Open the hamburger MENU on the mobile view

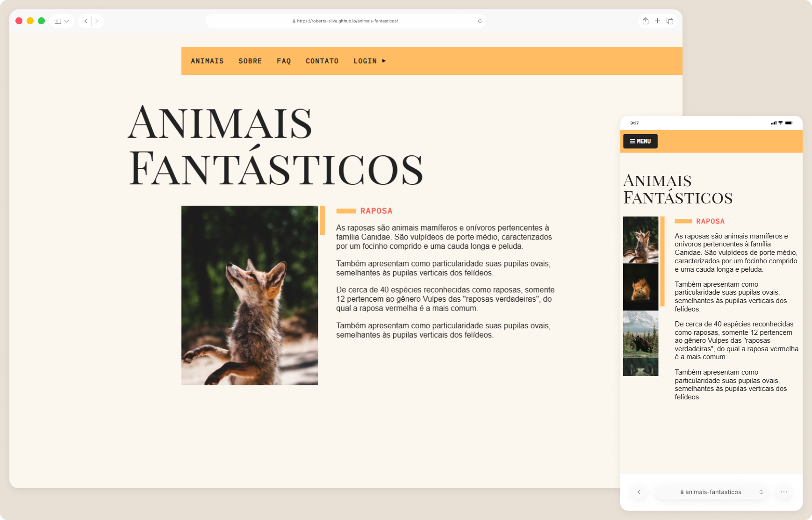tap(640, 141)
